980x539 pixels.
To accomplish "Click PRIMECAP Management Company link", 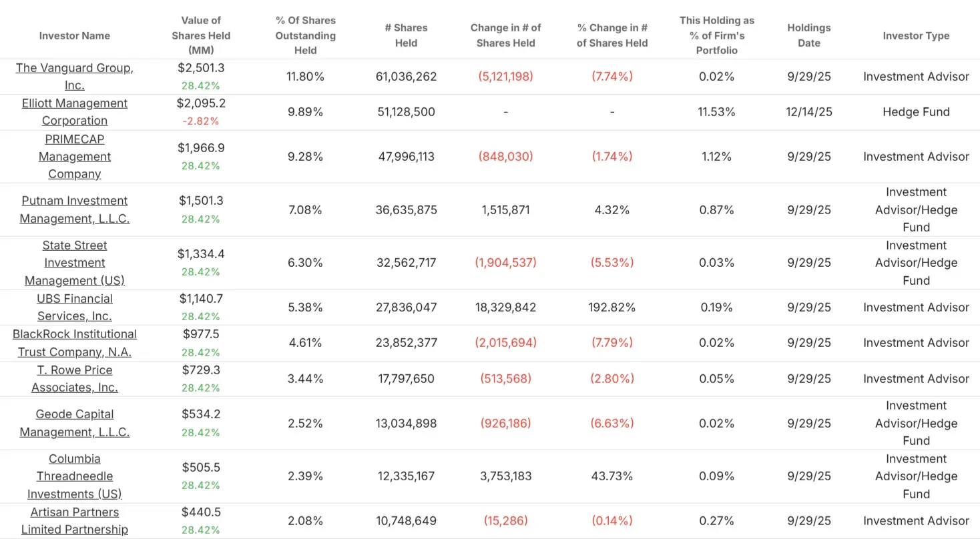I will pyautogui.click(x=74, y=156).
